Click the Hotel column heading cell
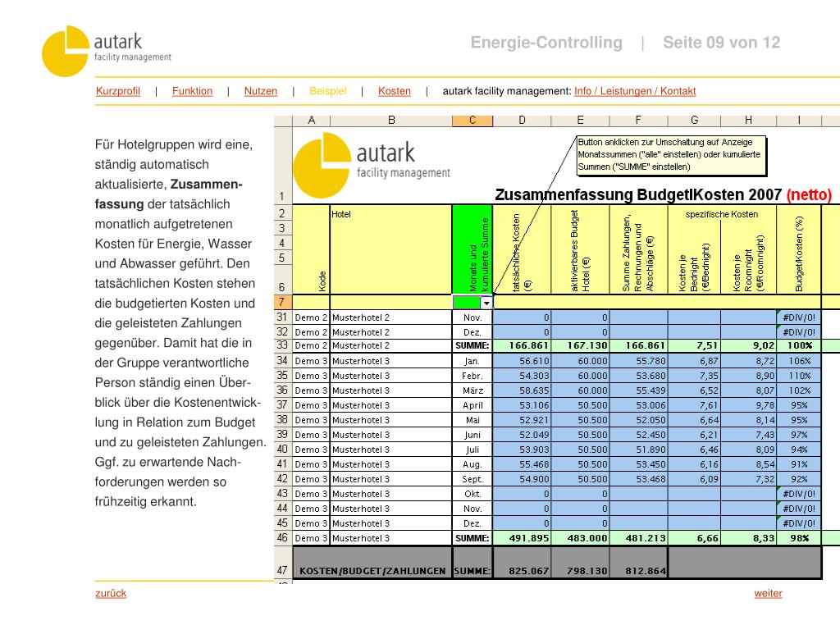The image size is (840, 630). click(391, 249)
